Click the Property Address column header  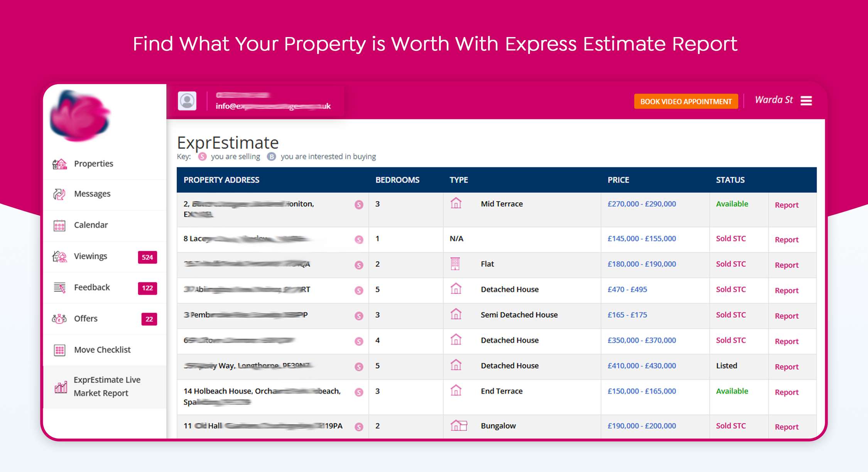click(x=221, y=180)
